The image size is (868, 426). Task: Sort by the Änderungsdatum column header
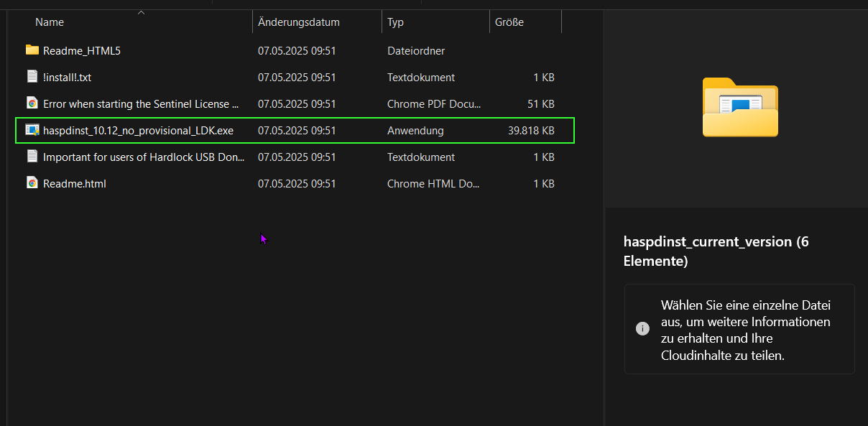(299, 22)
